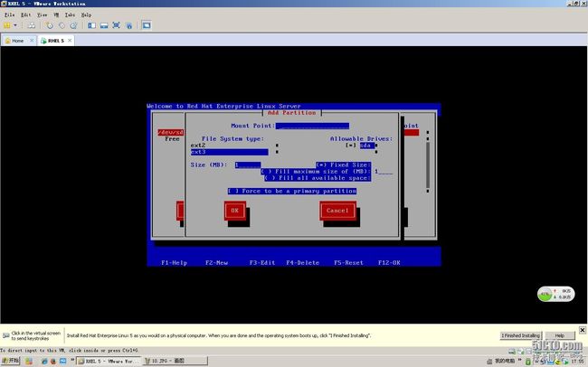Close the Home tab
Viewport: 588px width, 367px height.
32,40
